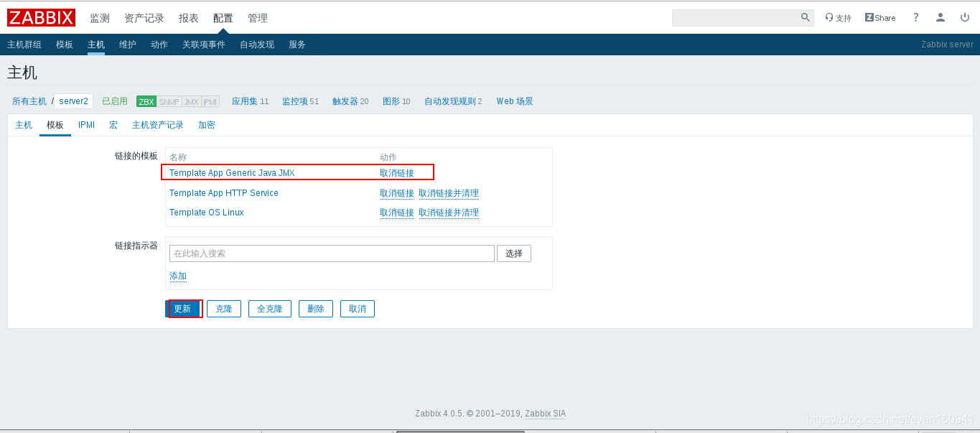Open the Zabbix Share link

(880, 18)
